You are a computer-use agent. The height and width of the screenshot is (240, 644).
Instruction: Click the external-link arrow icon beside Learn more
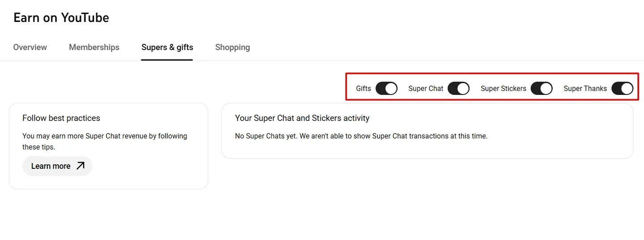click(80, 166)
